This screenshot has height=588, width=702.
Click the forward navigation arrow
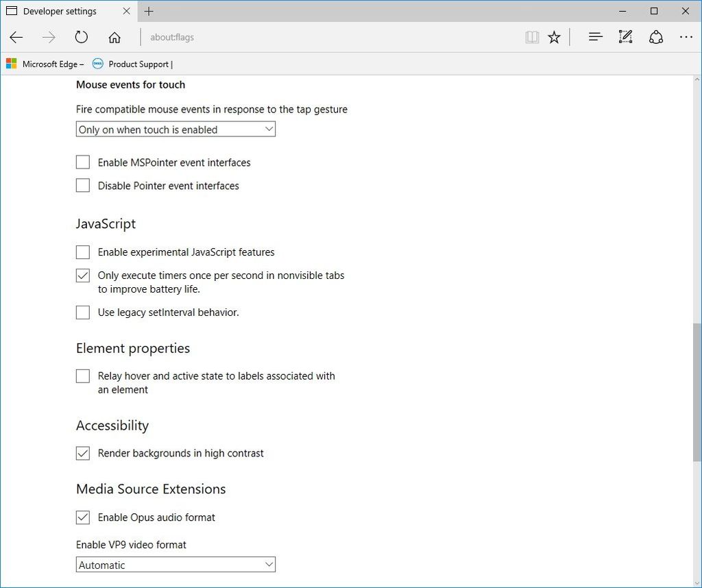(x=48, y=37)
